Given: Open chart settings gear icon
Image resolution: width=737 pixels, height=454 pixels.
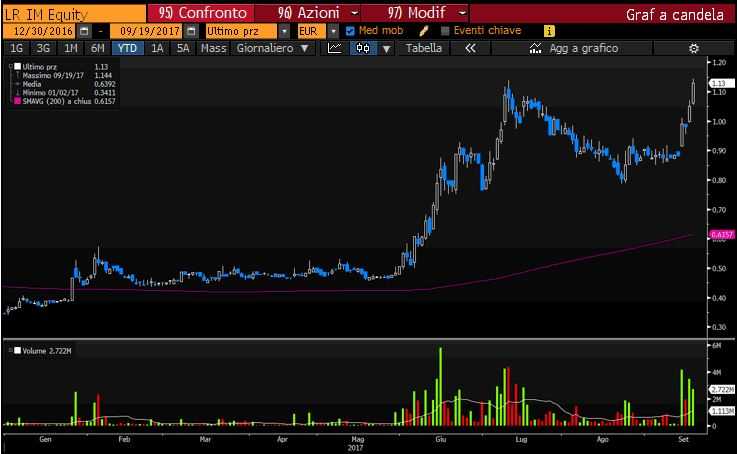Looking at the screenshot, I should (694, 48).
